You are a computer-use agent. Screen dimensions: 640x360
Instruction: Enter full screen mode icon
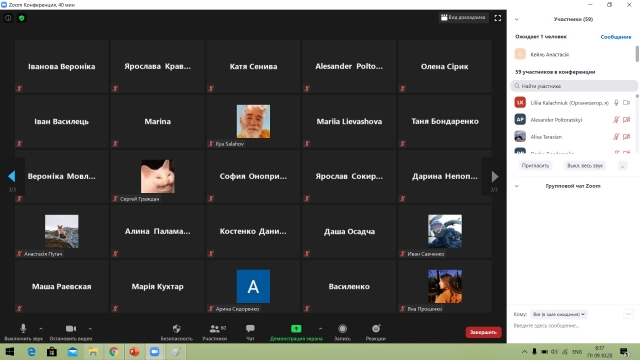click(498, 18)
